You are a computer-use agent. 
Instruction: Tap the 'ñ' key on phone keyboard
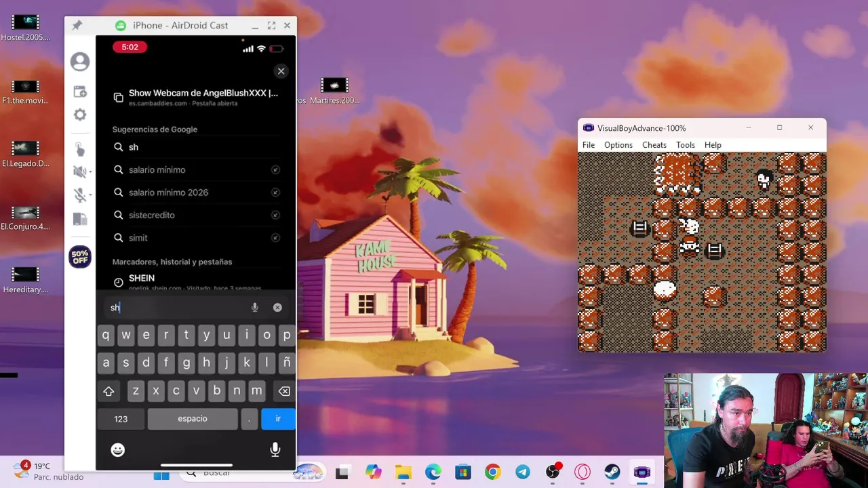pos(287,363)
